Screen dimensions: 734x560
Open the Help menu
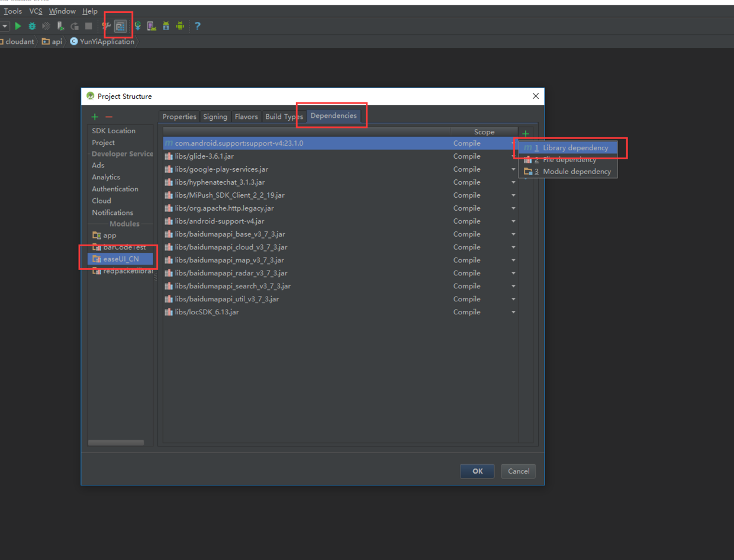click(x=90, y=11)
